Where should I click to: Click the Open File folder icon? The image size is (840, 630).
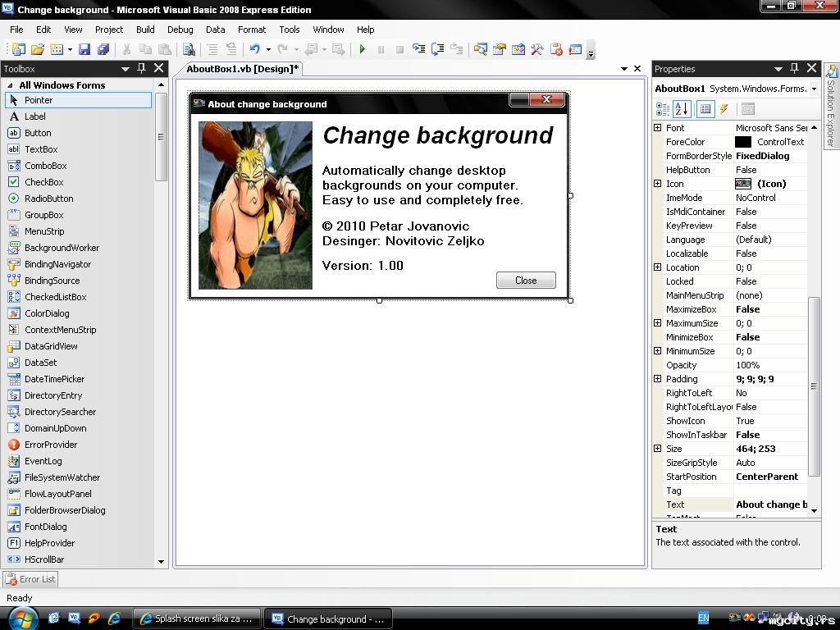point(38,50)
